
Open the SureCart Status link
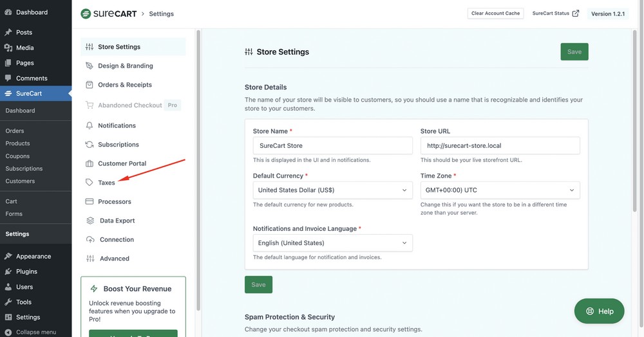[555, 14]
